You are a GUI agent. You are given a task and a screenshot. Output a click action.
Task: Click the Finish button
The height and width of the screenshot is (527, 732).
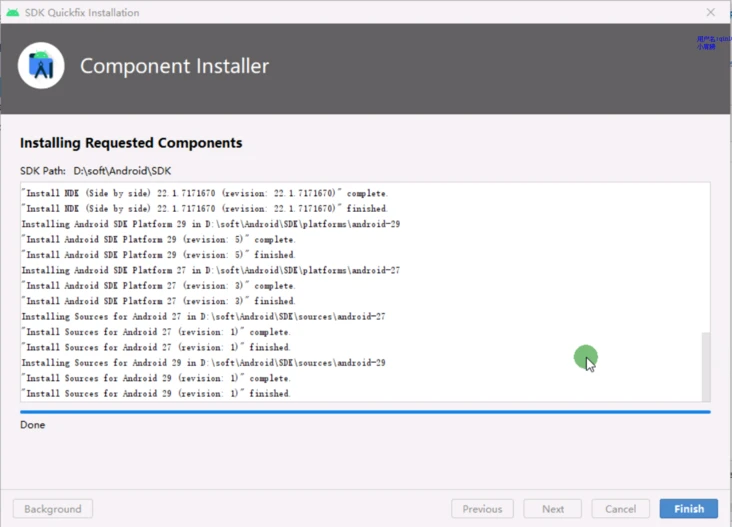click(x=689, y=508)
